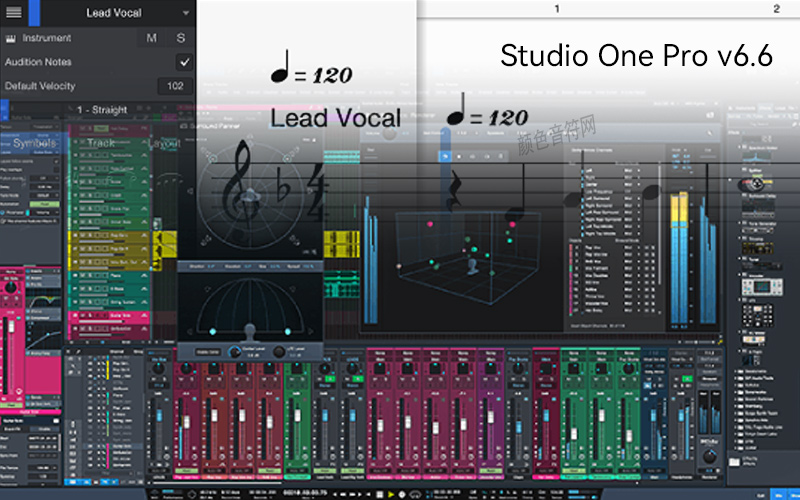Click the LFE Level knob in the surround panner
Screen dimensions: 800x500
point(279,352)
